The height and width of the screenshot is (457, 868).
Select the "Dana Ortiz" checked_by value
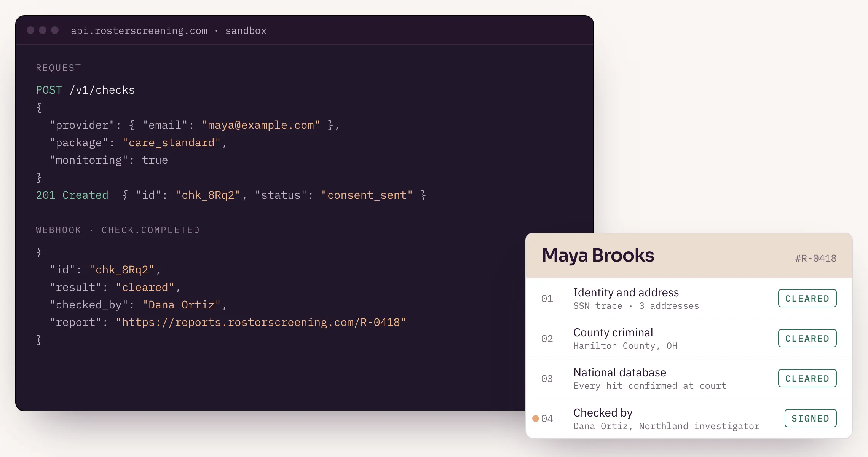[182, 305]
